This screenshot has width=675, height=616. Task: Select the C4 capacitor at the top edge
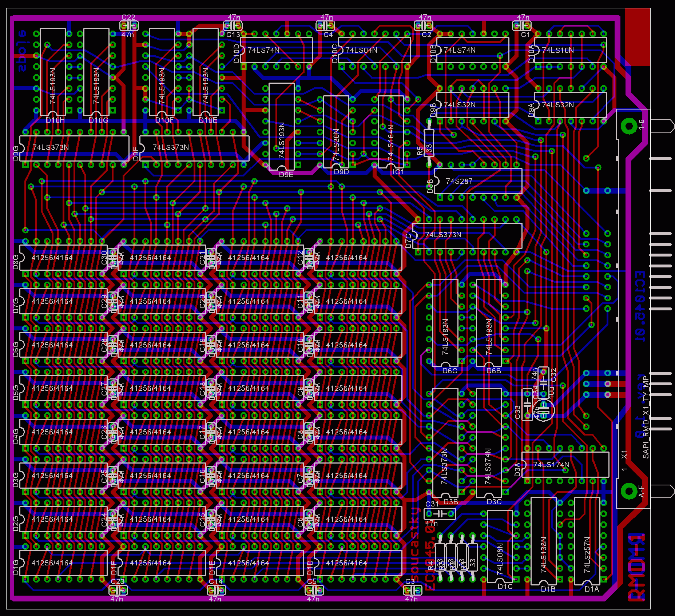[325, 26]
